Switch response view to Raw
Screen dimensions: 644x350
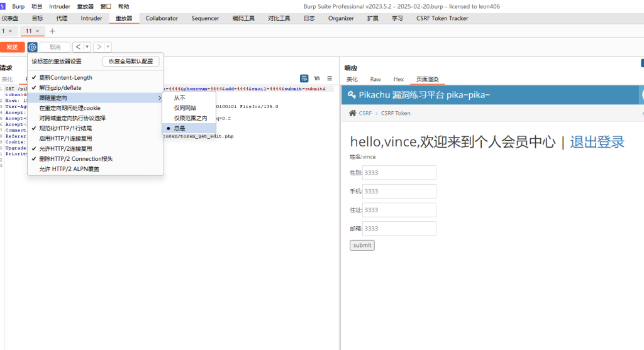coord(375,79)
